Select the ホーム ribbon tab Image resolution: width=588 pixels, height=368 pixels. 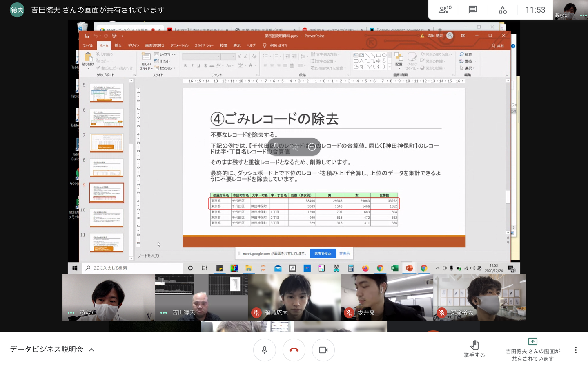pyautogui.click(x=104, y=45)
